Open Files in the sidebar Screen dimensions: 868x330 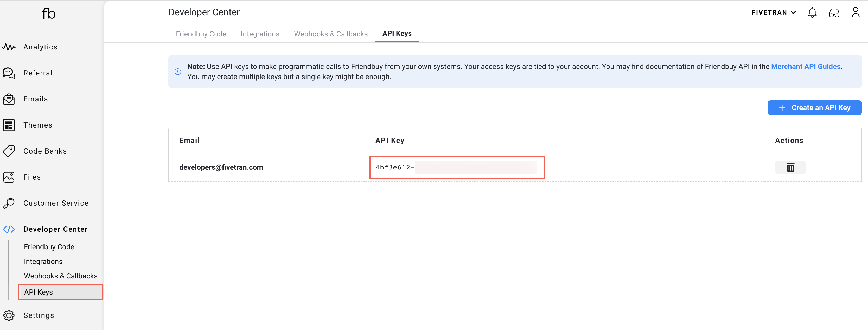coord(32,177)
